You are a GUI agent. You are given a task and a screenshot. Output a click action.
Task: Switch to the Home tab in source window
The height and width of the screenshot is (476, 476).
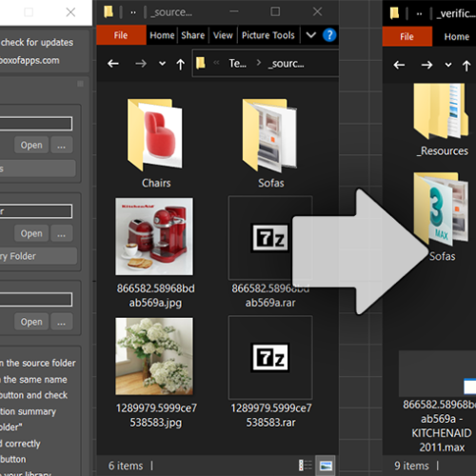[162, 35]
